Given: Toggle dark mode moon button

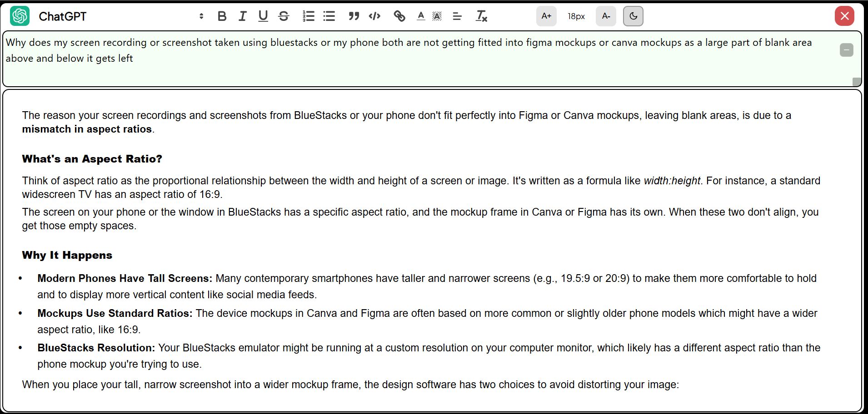Looking at the screenshot, I should pyautogui.click(x=633, y=16).
